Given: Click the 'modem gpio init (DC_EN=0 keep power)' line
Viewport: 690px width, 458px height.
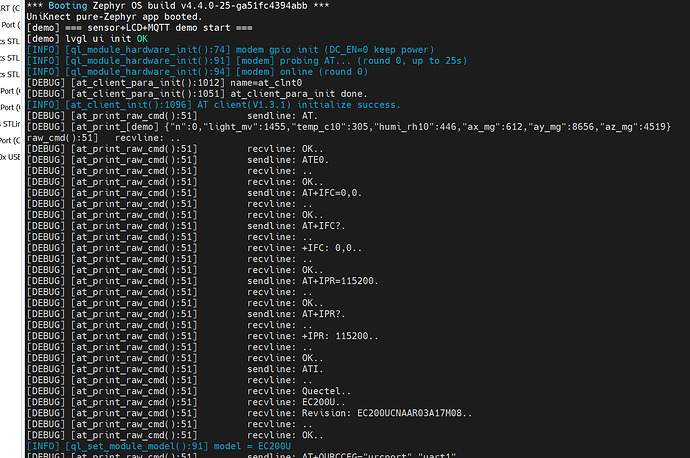Looking at the screenshot, I should click(x=231, y=50).
